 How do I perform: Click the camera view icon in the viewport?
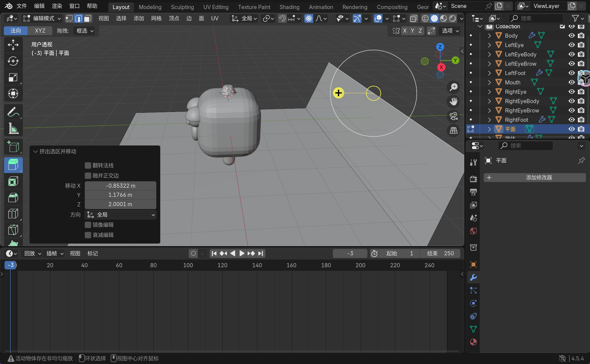coord(453,116)
